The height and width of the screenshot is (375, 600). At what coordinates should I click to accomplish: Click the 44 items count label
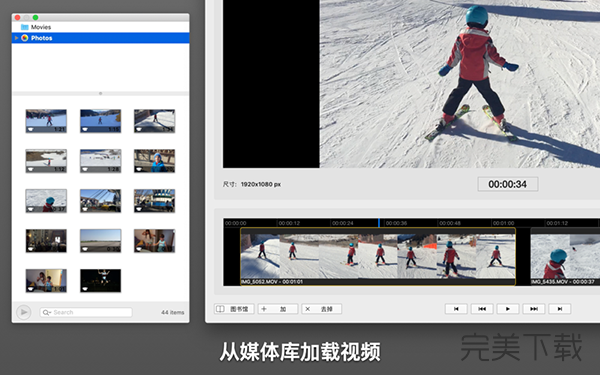pos(173,312)
